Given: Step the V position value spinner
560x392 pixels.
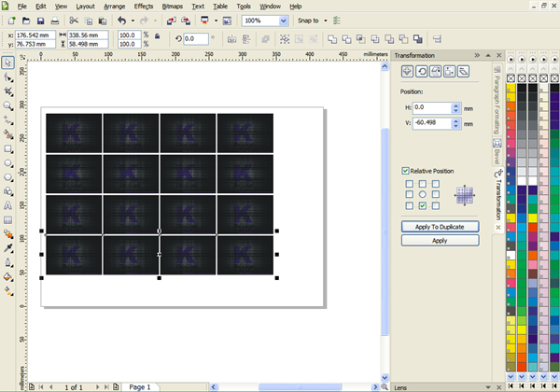Looking at the screenshot, I should point(455,123).
